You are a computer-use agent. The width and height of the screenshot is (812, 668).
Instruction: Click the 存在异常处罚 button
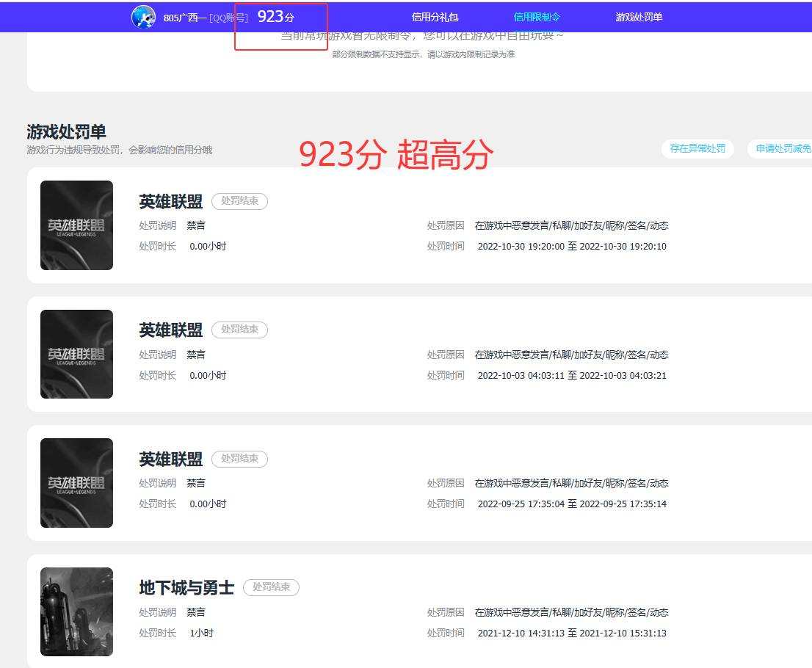point(697,148)
